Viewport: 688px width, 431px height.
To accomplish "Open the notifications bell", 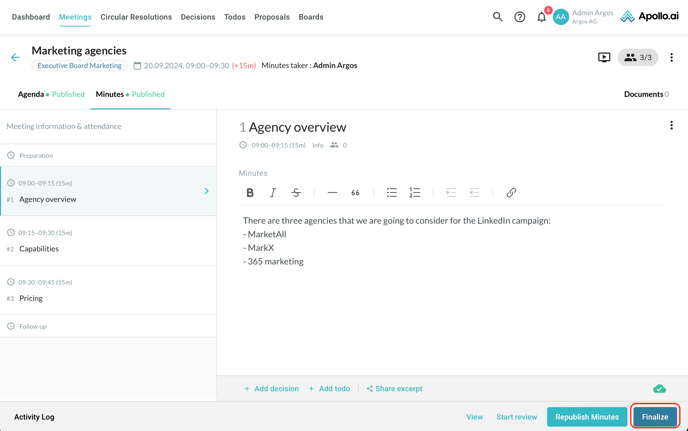I will [541, 17].
